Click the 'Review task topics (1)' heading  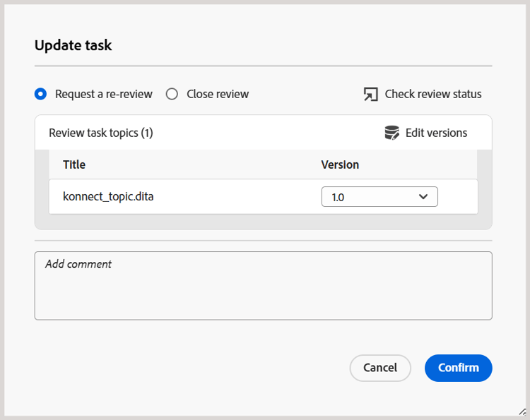click(101, 133)
